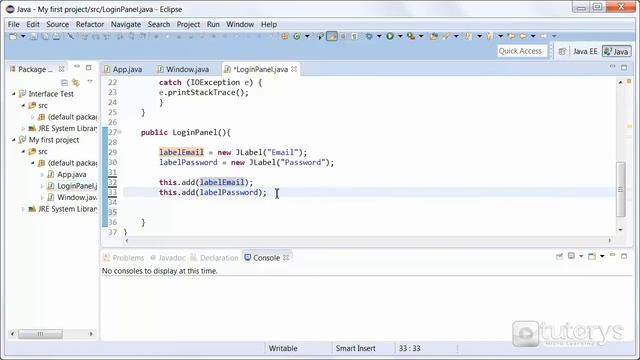640x360 pixels.
Task: Open the Search menu
Action: pos(159,24)
